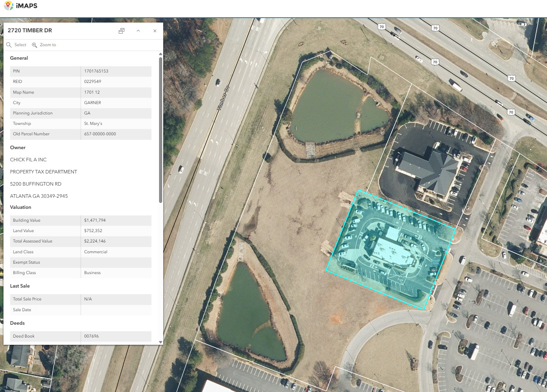Select the REID value 0229549
The width and height of the screenshot is (547, 392).
pos(93,82)
